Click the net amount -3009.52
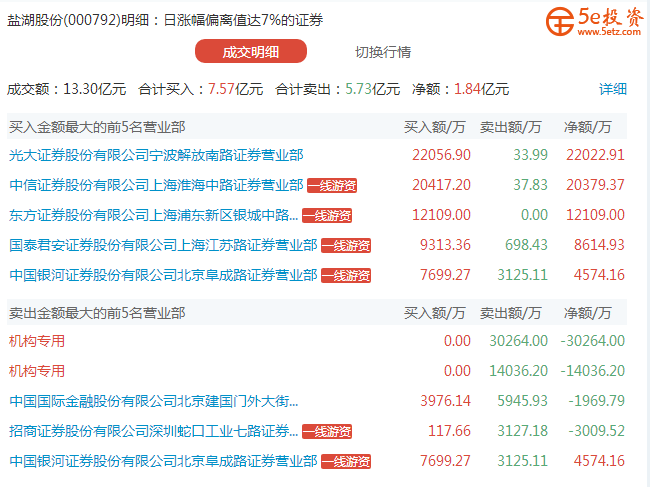650x487 pixels. point(597,431)
